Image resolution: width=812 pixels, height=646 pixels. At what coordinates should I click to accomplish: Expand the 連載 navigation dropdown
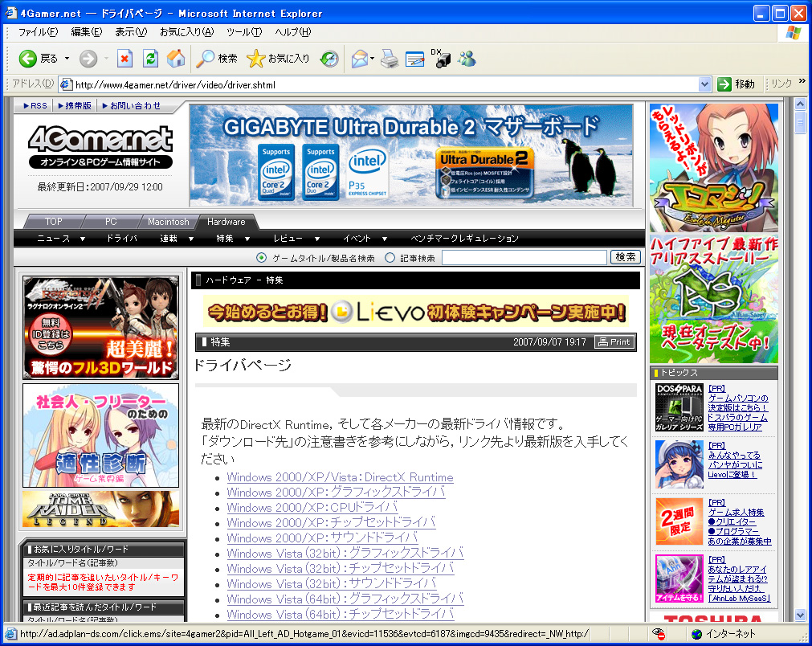[x=190, y=239]
